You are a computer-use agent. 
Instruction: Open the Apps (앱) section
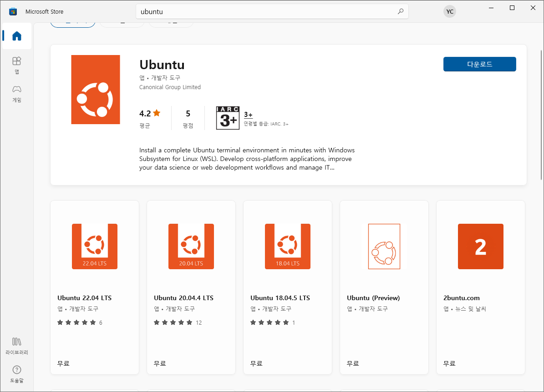coord(17,65)
